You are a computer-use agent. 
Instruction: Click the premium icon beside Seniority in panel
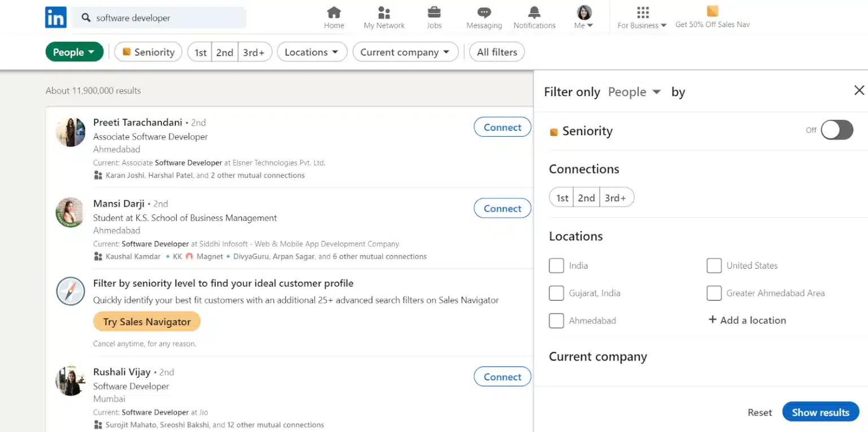[554, 132]
